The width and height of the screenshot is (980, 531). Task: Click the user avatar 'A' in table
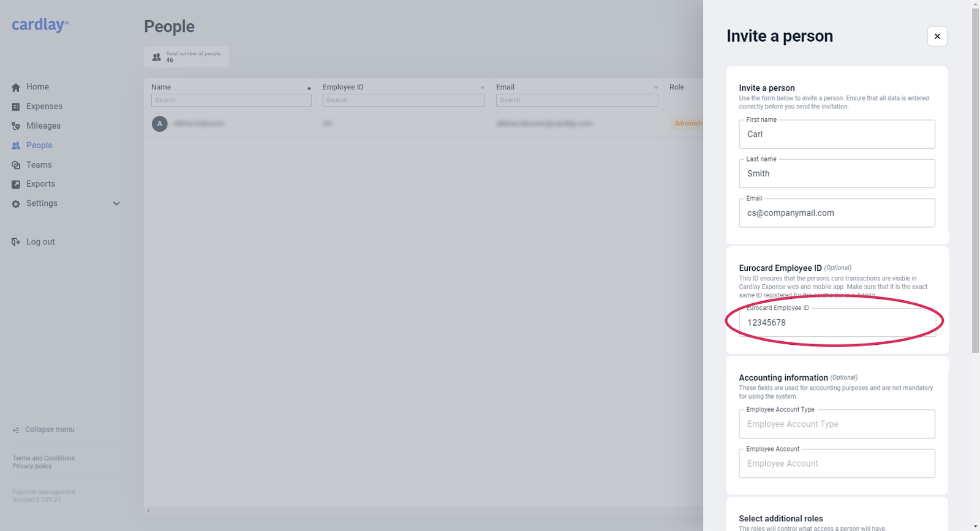pos(160,124)
